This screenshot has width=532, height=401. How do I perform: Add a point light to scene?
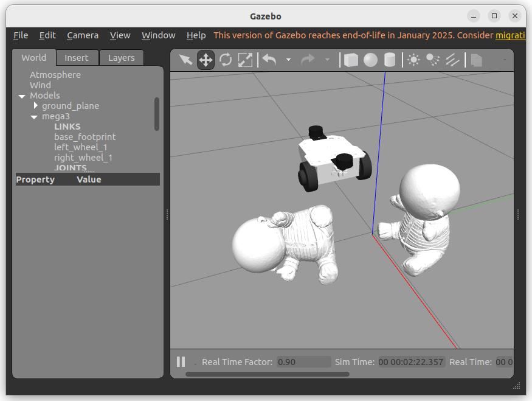pos(414,60)
